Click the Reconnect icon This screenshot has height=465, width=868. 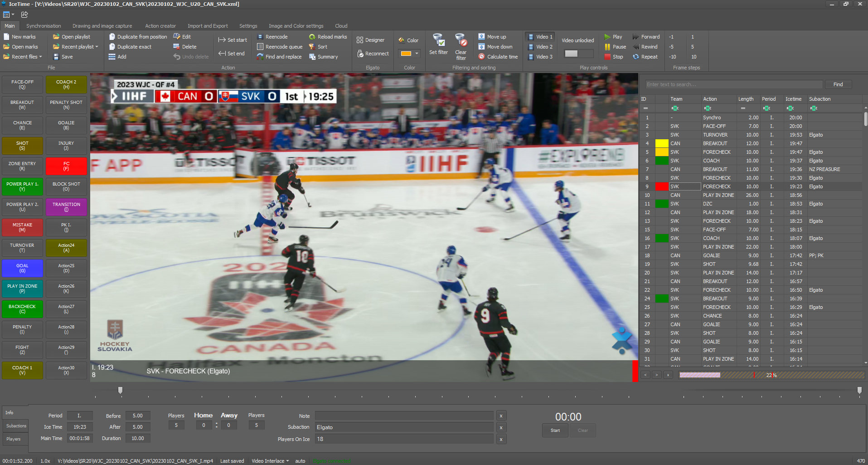[372, 54]
